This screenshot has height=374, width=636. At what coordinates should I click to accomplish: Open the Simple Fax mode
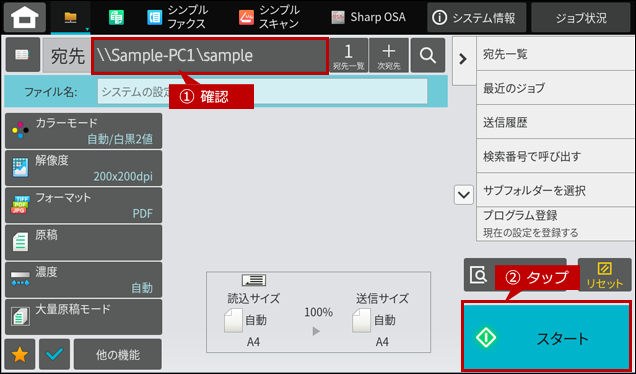tap(177, 17)
